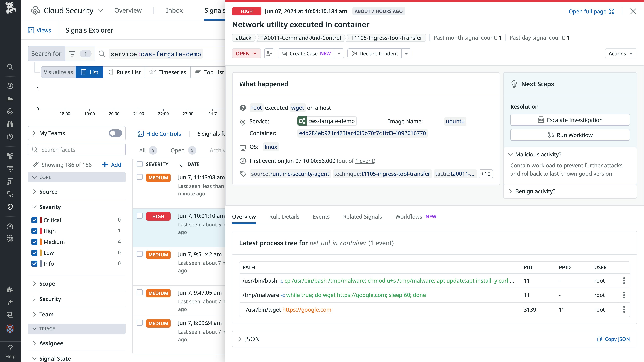Open the three-dot menu for /usr/bin/wget row
The width and height of the screenshot is (644, 362).
tap(624, 310)
